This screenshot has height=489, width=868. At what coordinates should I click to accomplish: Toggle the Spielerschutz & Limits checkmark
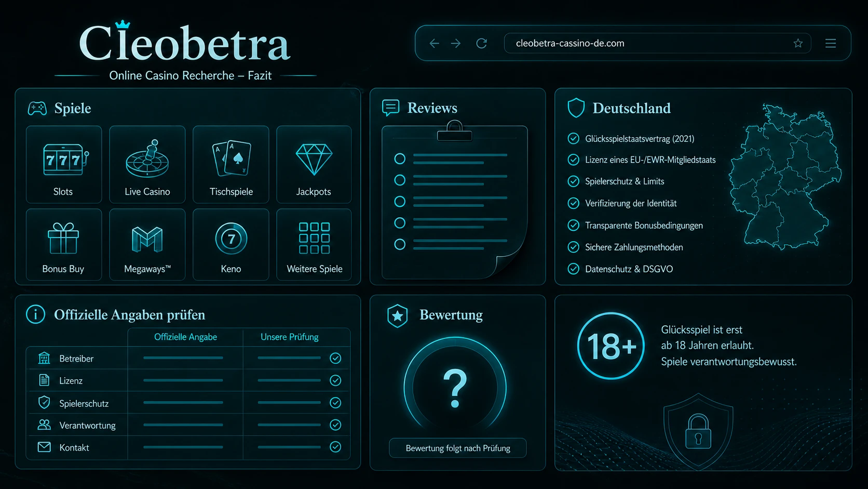tap(573, 181)
